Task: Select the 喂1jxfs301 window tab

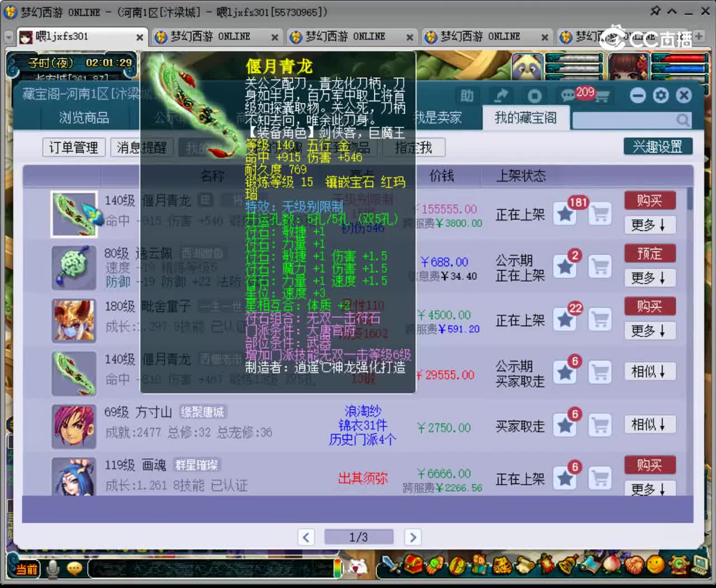Action: 82,37
